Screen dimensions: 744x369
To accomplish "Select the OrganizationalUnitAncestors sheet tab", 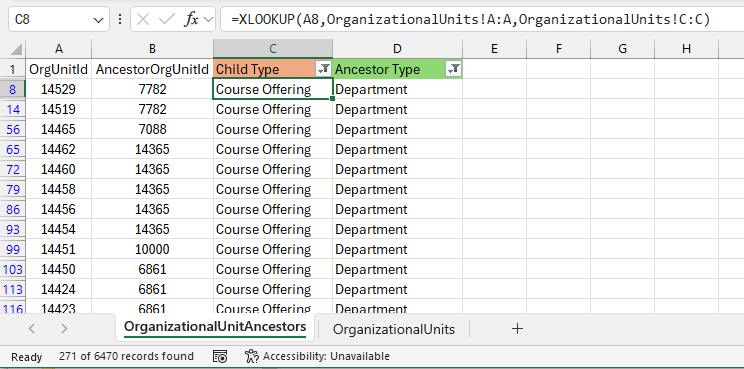I will 215,327.
